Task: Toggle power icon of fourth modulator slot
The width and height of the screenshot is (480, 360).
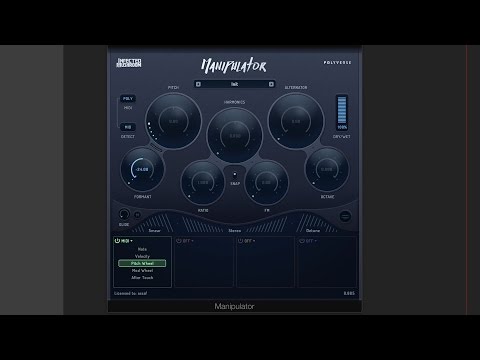Action: [x=302, y=241]
